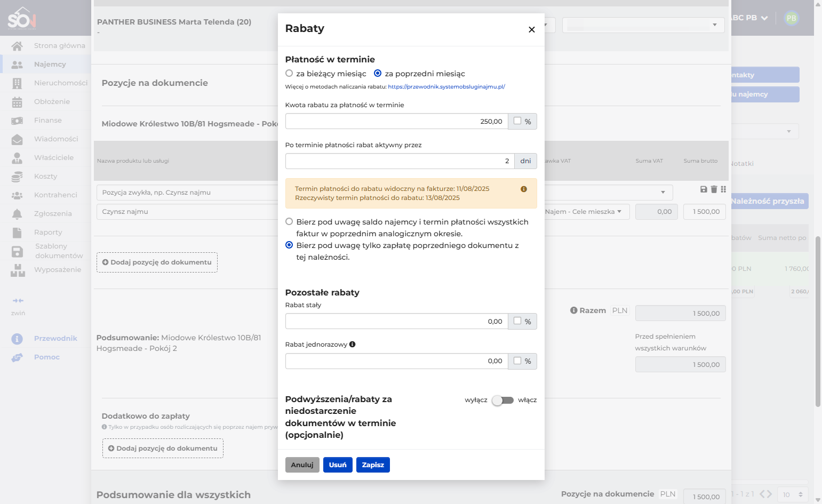This screenshot has height=504, width=822.
Task: Open the przewodnik.systemobsluginajmu.pl link
Action: pos(446,86)
